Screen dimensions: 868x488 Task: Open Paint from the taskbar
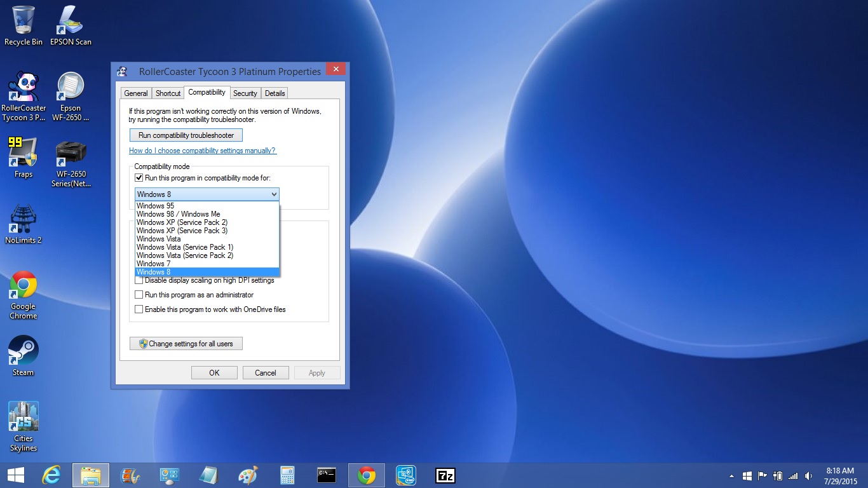pos(248,475)
